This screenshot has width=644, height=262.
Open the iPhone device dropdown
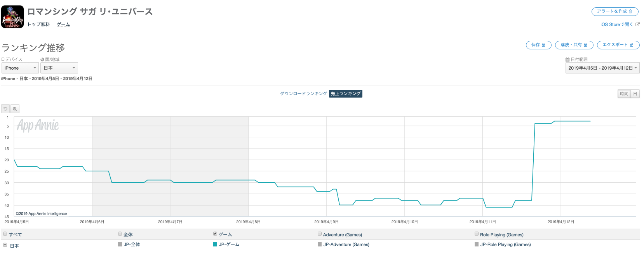20,68
